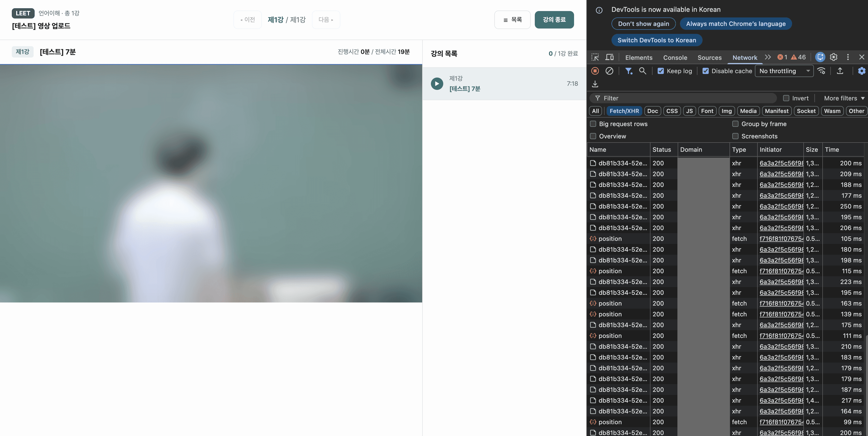This screenshot has width=868, height=436.
Task: Switch to the Console tab
Action: coord(675,58)
